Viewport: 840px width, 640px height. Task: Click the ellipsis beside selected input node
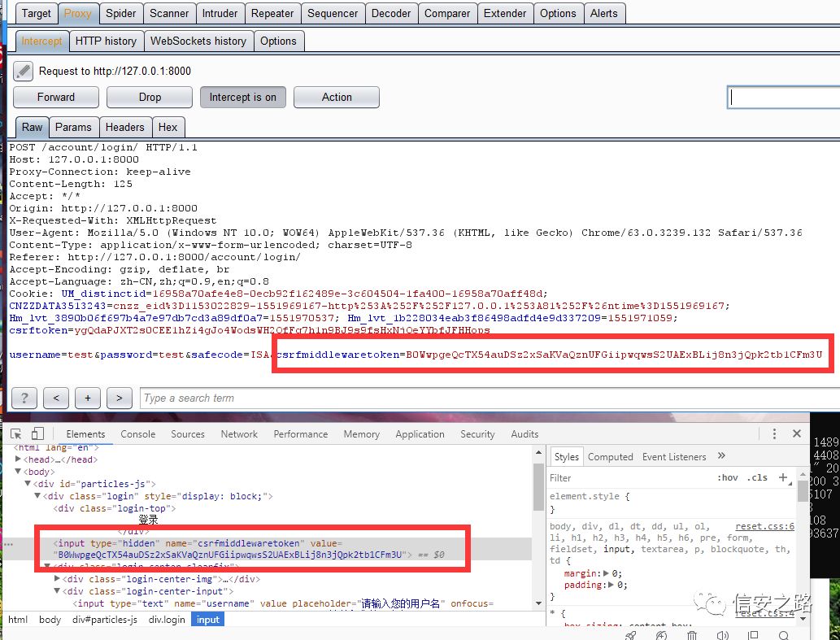(x=8, y=544)
